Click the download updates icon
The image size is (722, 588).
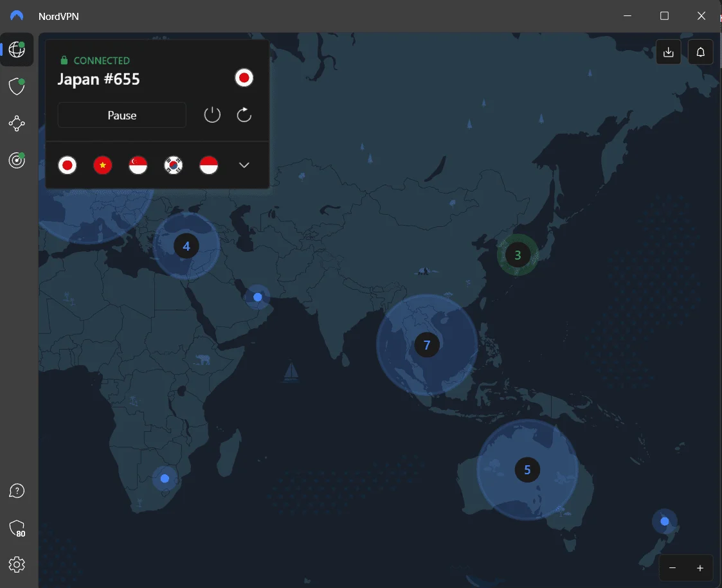pos(668,52)
